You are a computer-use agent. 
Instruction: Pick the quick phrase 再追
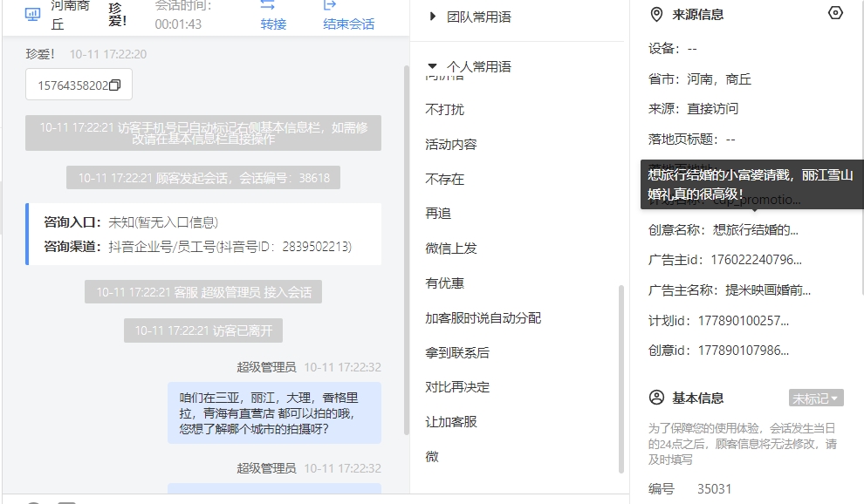(x=438, y=213)
